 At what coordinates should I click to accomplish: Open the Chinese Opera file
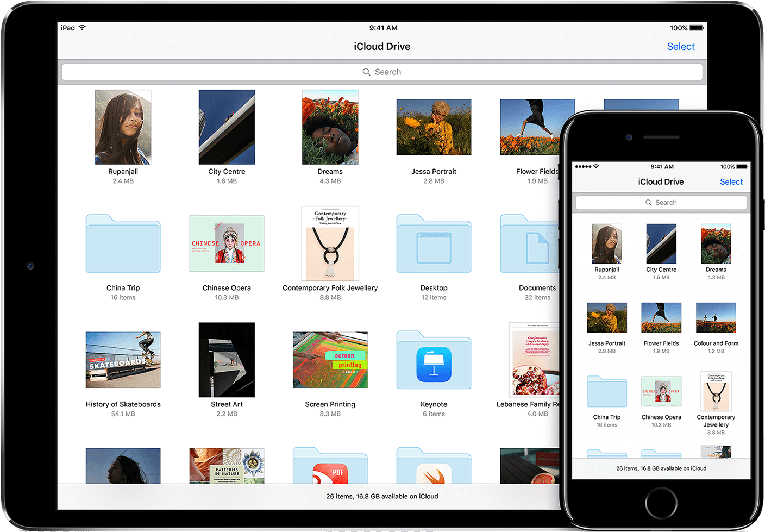point(226,243)
